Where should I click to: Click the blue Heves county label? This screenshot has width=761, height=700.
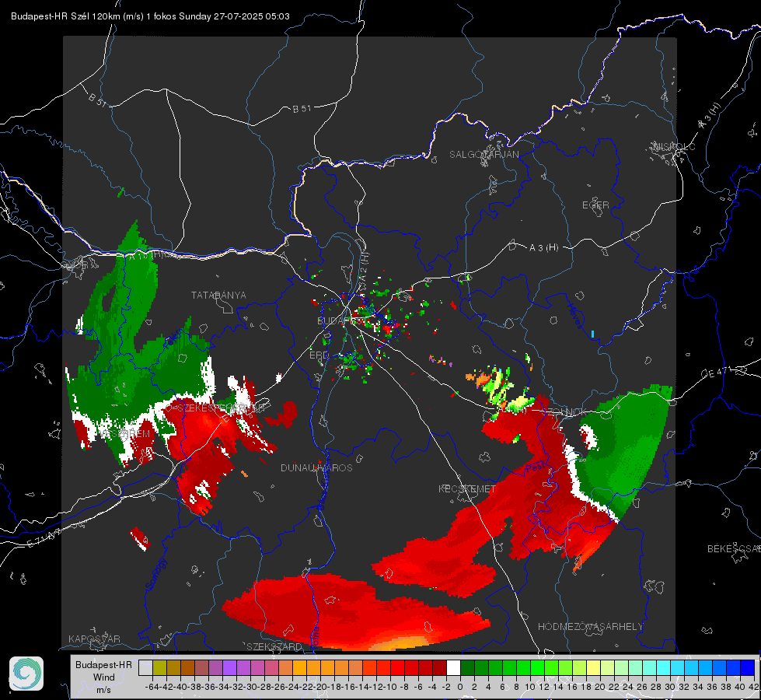click(x=574, y=316)
